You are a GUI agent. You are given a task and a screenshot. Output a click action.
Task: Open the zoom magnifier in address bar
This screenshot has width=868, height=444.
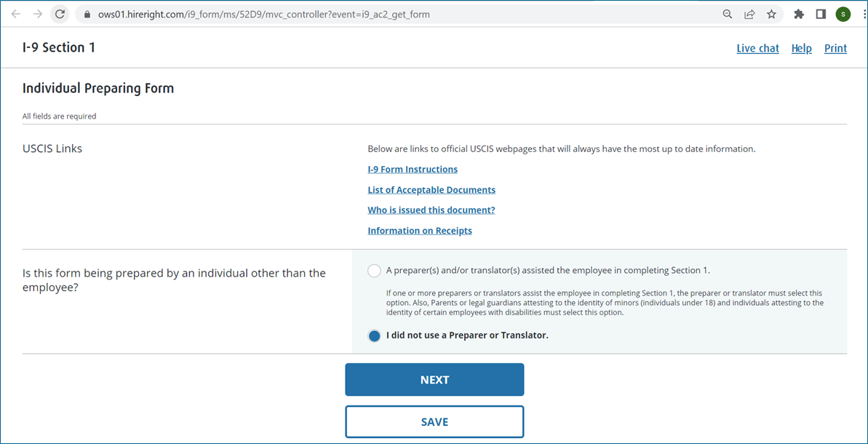[727, 14]
